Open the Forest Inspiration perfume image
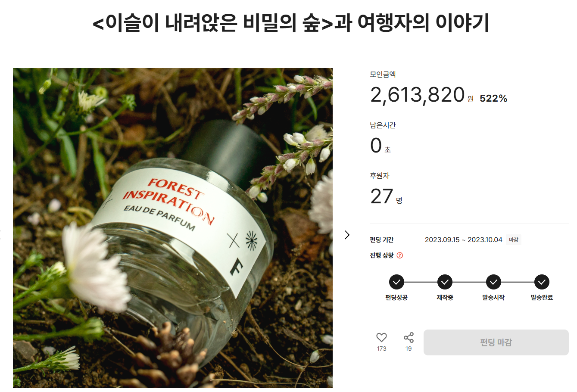 coord(173,228)
